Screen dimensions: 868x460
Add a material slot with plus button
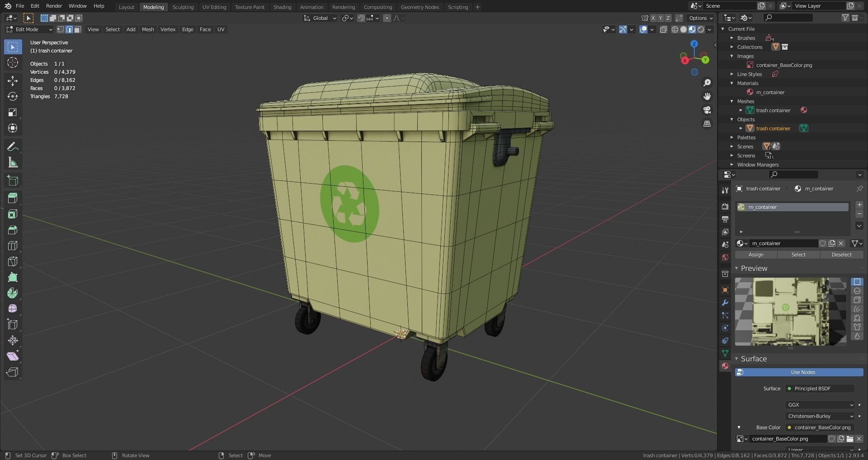(859, 205)
